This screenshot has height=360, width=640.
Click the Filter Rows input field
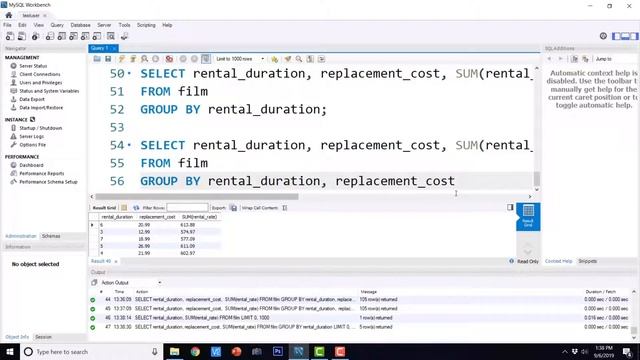pyautogui.click(x=187, y=208)
